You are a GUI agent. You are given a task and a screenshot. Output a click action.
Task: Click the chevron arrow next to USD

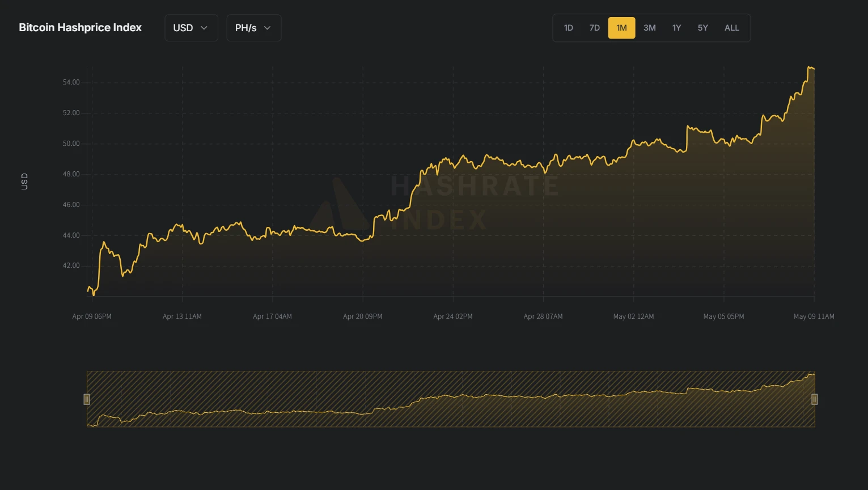[204, 28]
